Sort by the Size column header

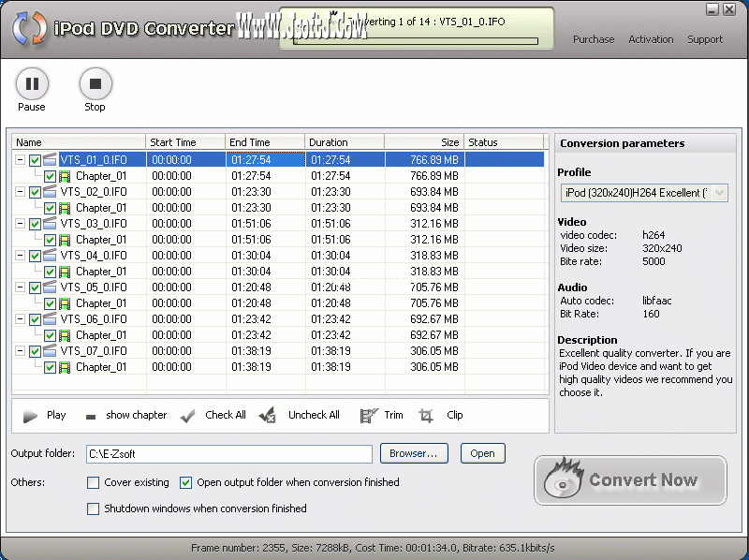[x=424, y=142]
